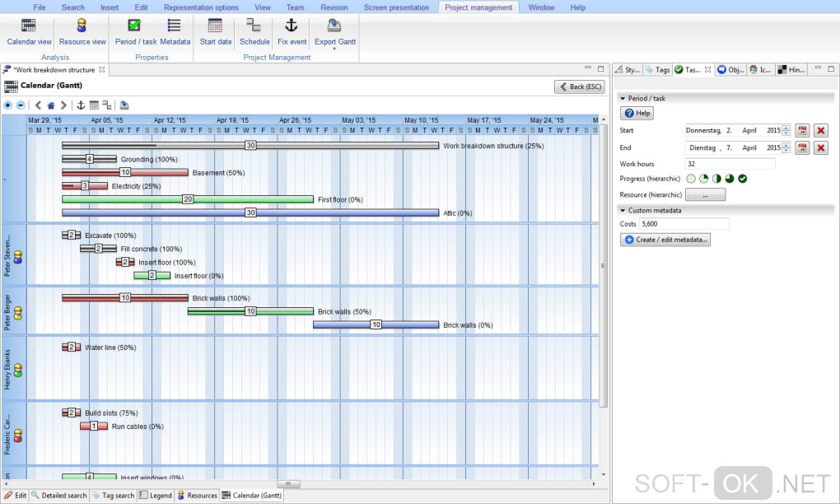The width and height of the screenshot is (840, 504).
Task: Open the Resources bottom tab
Action: [x=197, y=496]
